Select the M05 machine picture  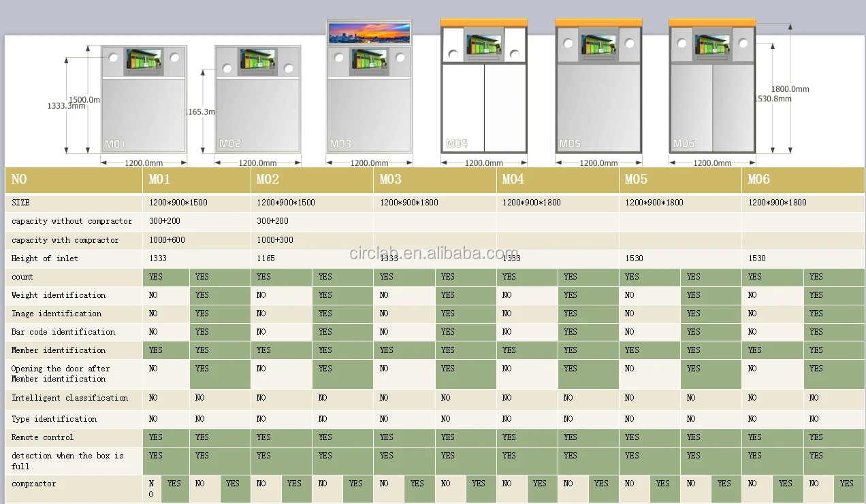tap(599, 86)
